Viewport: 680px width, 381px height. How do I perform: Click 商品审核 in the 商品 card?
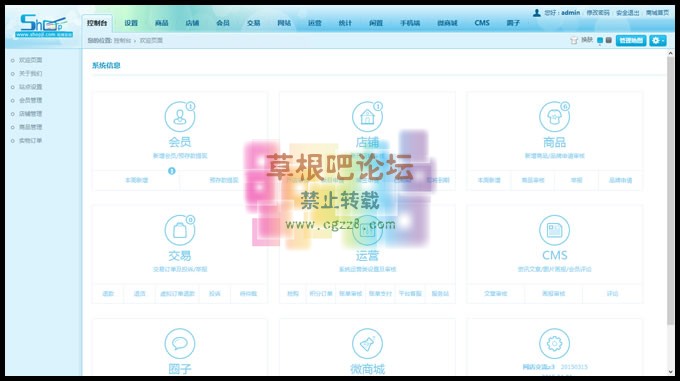[533, 180]
